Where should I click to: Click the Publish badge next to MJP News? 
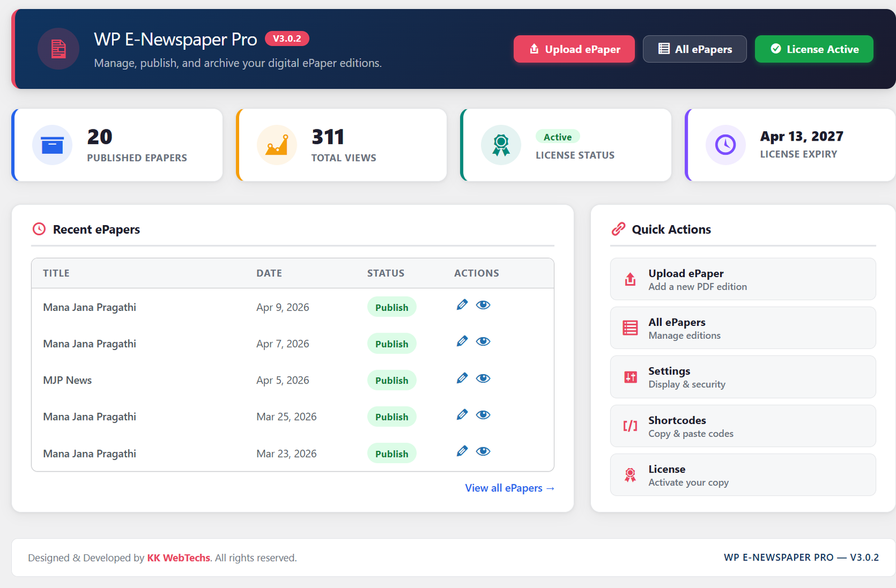[x=391, y=380]
